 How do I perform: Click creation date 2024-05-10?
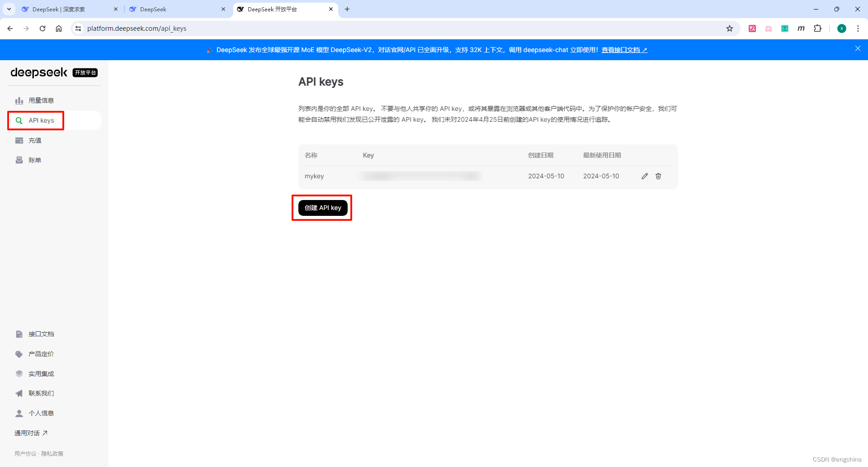pyautogui.click(x=546, y=176)
